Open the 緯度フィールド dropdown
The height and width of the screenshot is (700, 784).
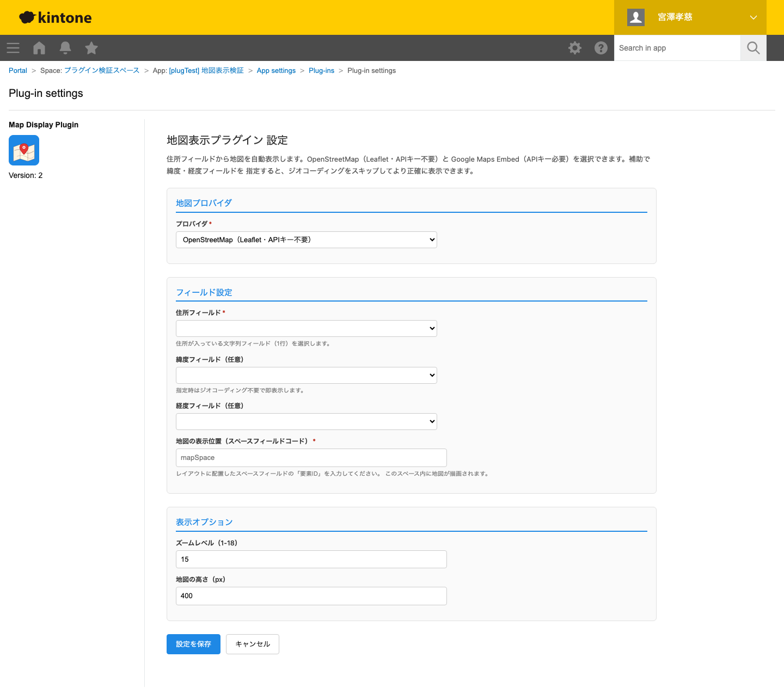306,376
